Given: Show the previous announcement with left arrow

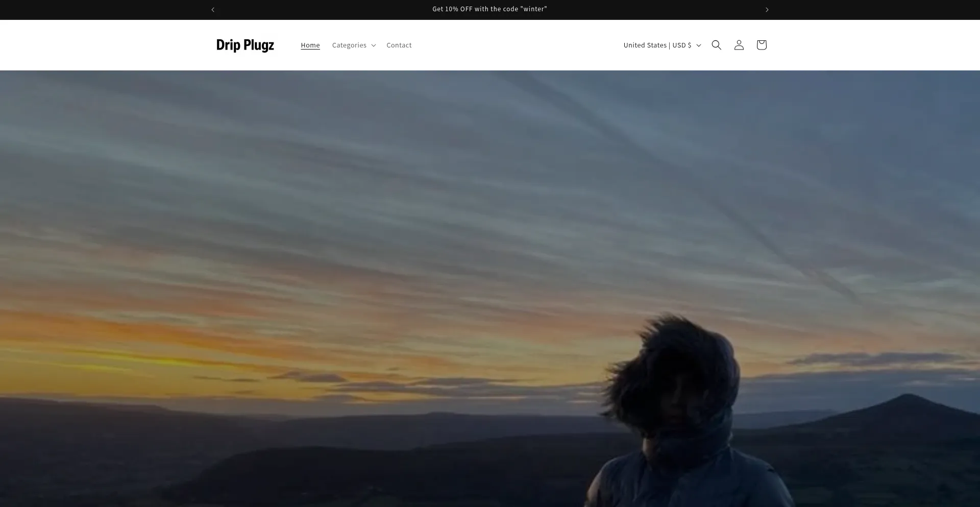Looking at the screenshot, I should pyautogui.click(x=213, y=10).
